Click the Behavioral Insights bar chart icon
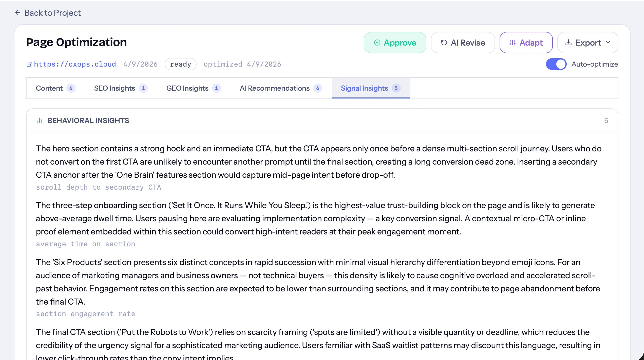 pos(40,121)
